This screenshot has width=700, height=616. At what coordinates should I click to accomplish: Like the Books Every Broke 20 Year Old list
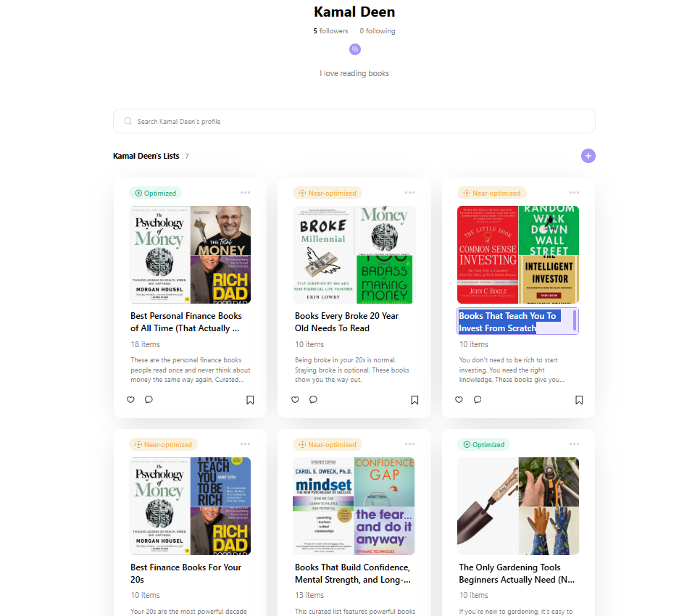[295, 399]
